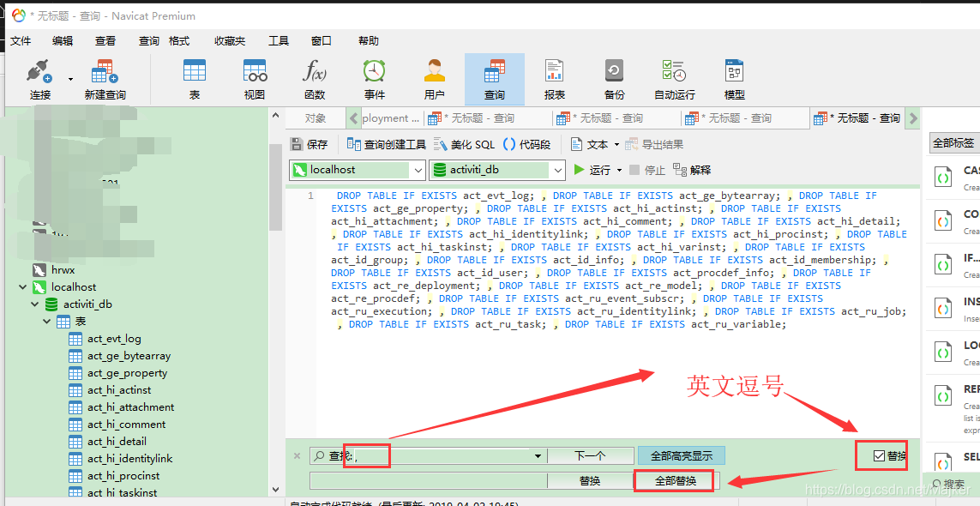Click the activiti_db database icon in tree
980x506 pixels.
(x=51, y=304)
